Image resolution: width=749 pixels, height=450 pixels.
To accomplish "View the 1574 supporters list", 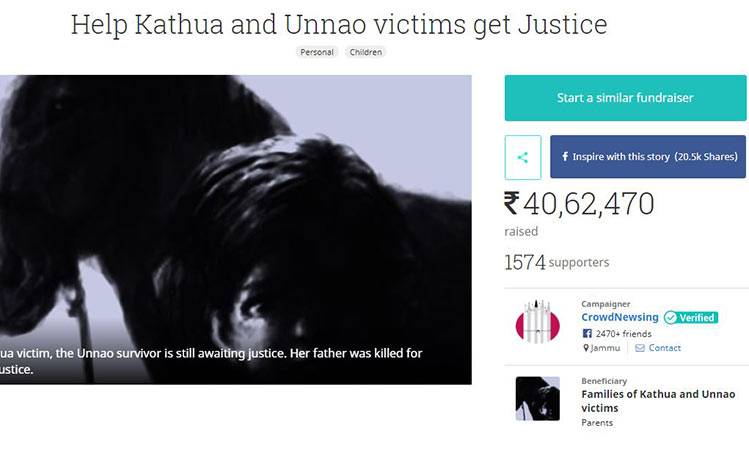I will coord(557,262).
